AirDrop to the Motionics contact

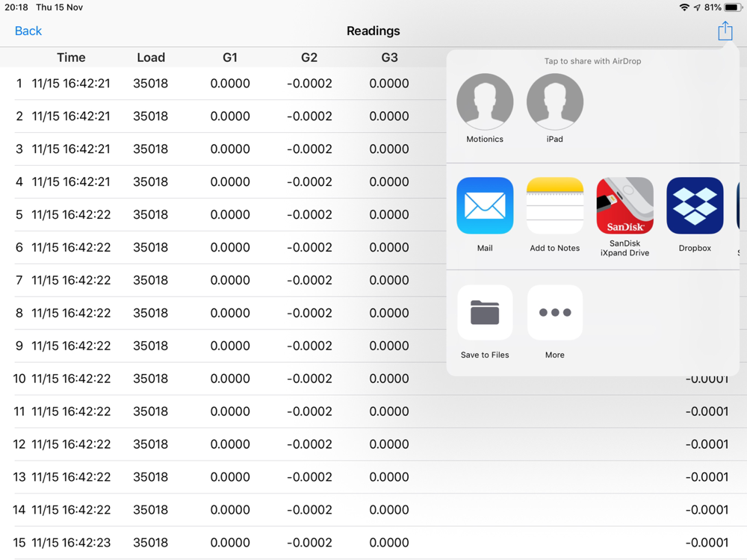click(485, 102)
